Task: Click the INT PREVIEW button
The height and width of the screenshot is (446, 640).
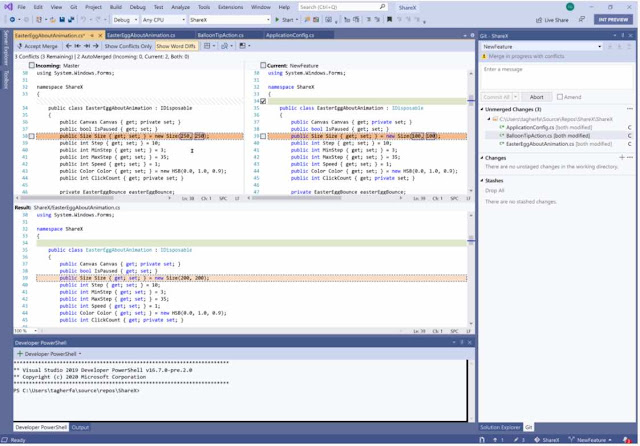Action: coord(613,20)
